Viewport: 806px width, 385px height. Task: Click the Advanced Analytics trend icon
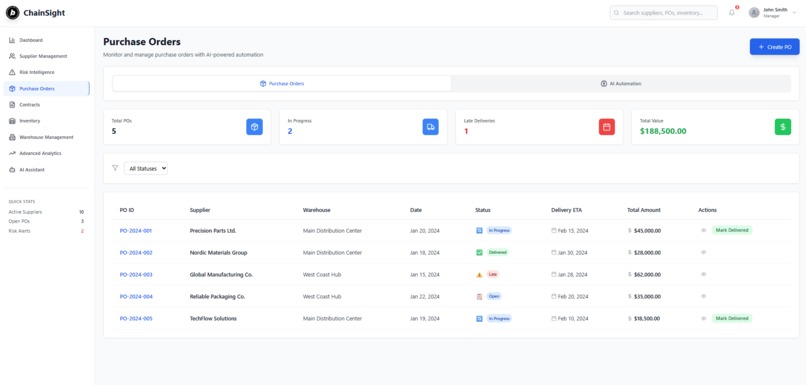(12, 153)
